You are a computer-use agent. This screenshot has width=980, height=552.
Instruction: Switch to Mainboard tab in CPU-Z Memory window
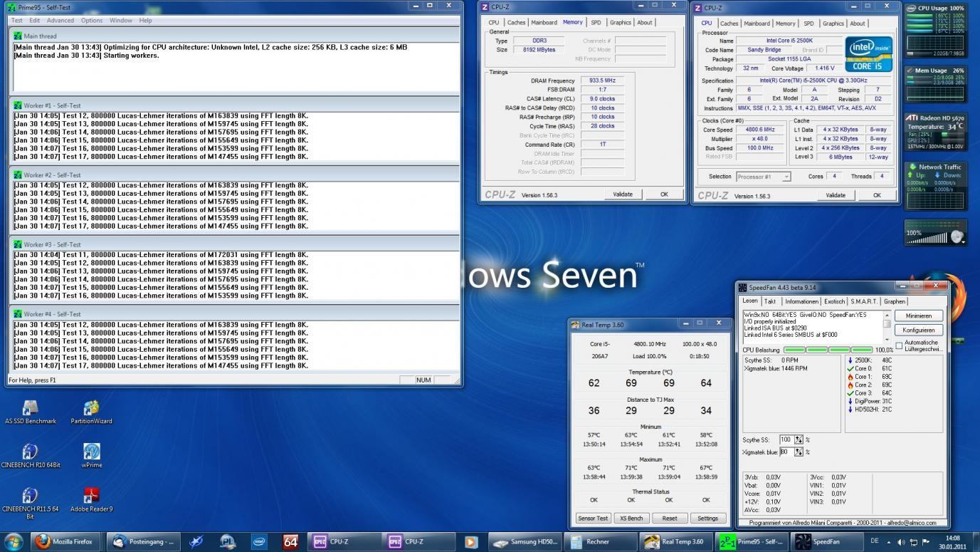pos(544,23)
